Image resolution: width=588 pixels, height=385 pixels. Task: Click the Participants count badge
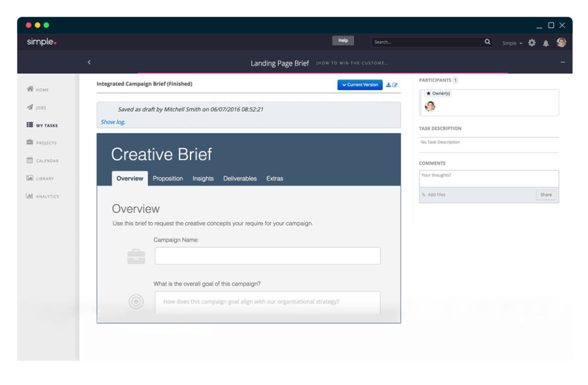(455, 80)
